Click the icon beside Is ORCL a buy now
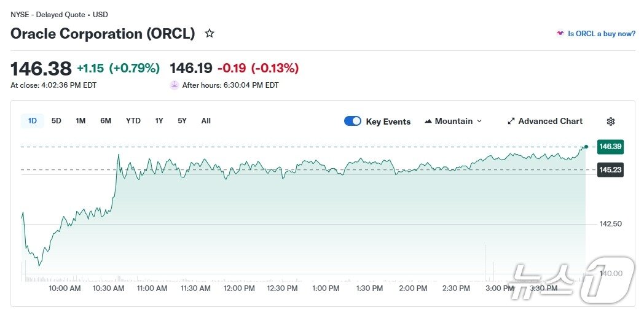The width and height of the screenshot is (644, 313). (560, 34)
